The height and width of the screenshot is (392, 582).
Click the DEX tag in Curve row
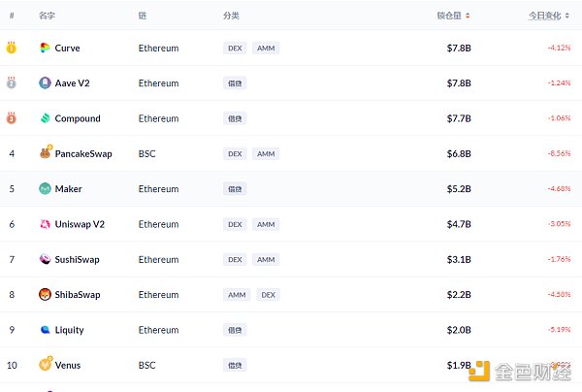point(235,48)
